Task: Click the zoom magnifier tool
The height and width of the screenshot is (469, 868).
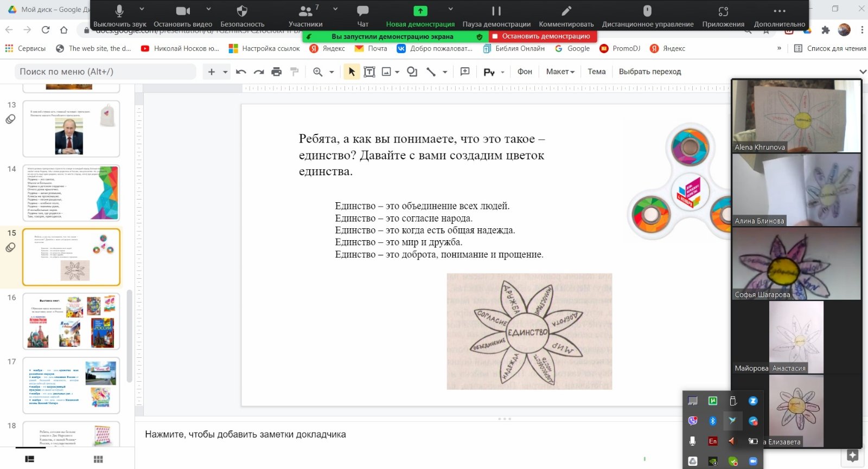Action: point(318,72)
